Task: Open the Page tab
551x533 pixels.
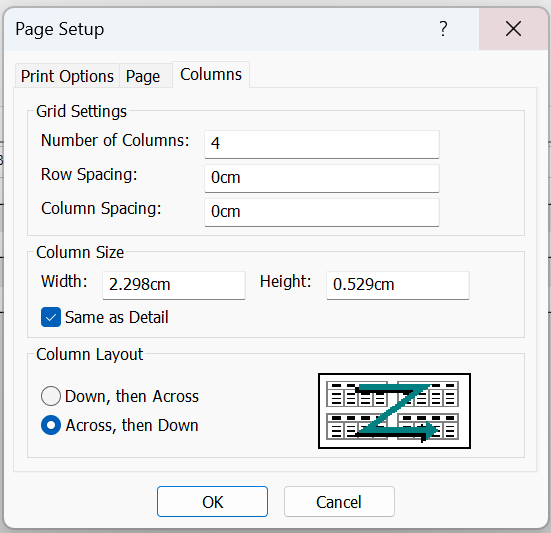Action: point(143,76)
